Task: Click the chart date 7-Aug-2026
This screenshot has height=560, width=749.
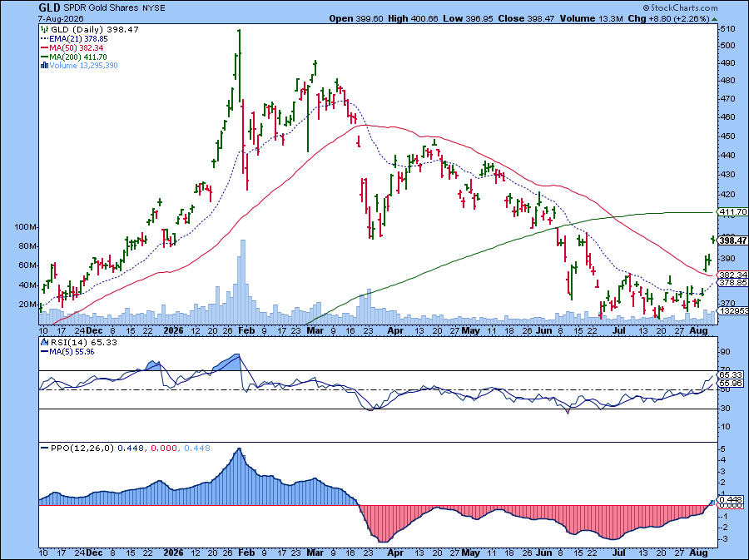Action: click(x=61, y=18)
